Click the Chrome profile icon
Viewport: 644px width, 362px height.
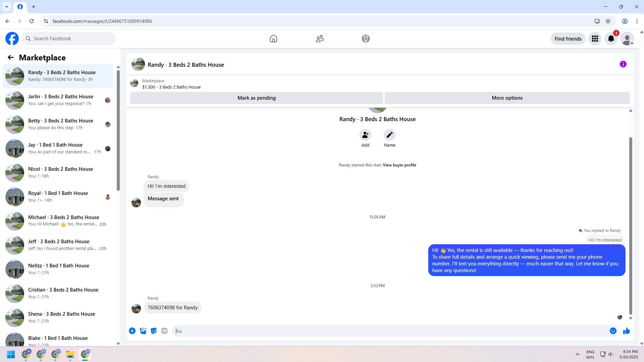(625, 21)
